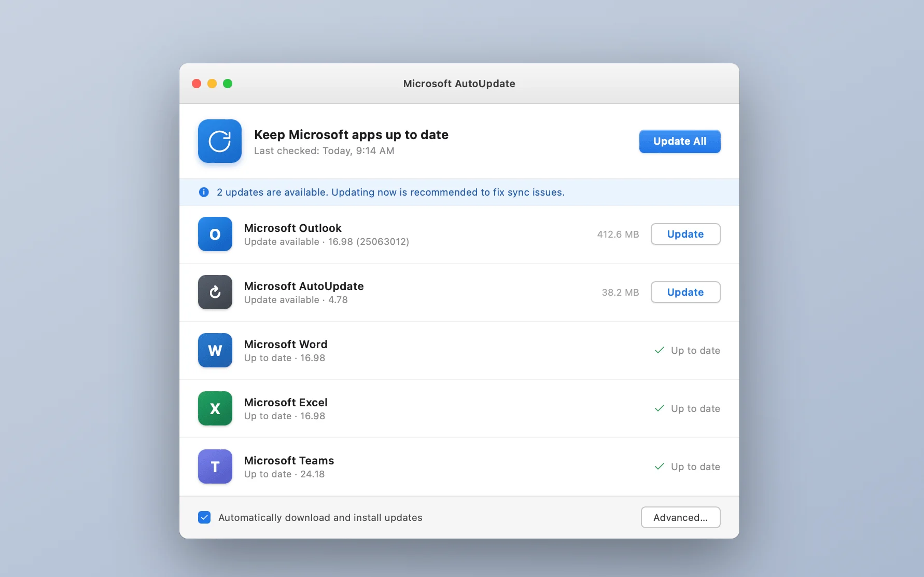
Task: Open the Advanced... settings
Action: coord(680,517)
